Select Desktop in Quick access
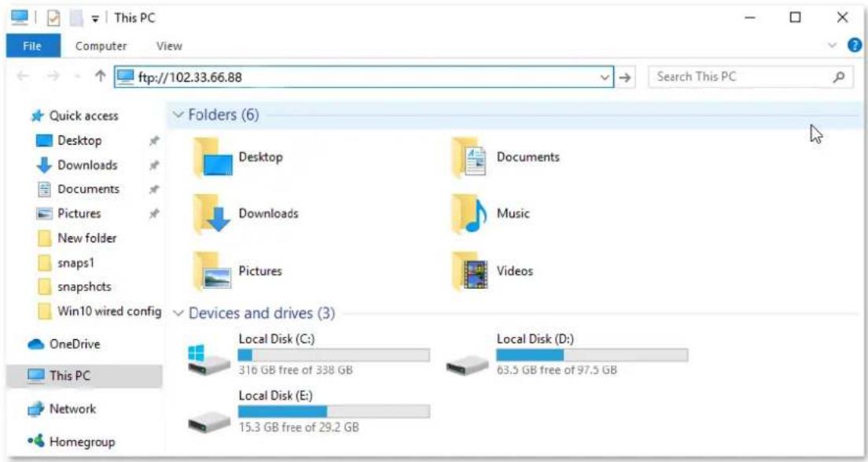 pos(79,141)
